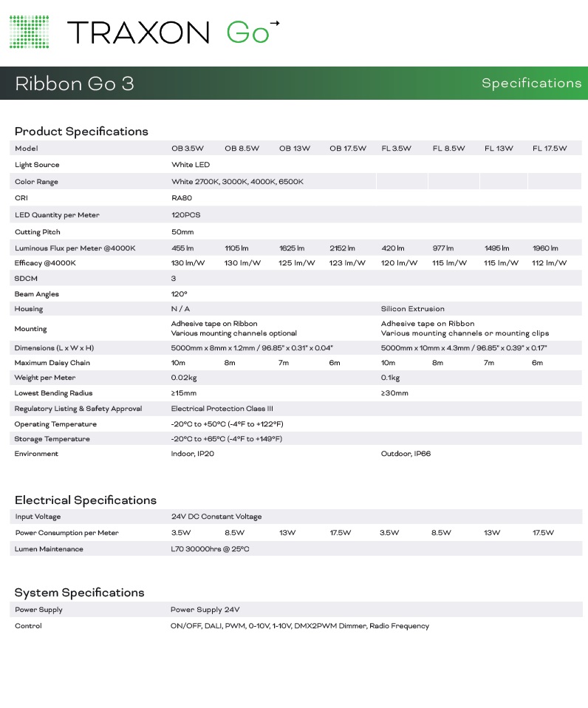This screenshot has width=588, height=708.
Task: Select the Product Specifications heading
Action: point(81,132)
